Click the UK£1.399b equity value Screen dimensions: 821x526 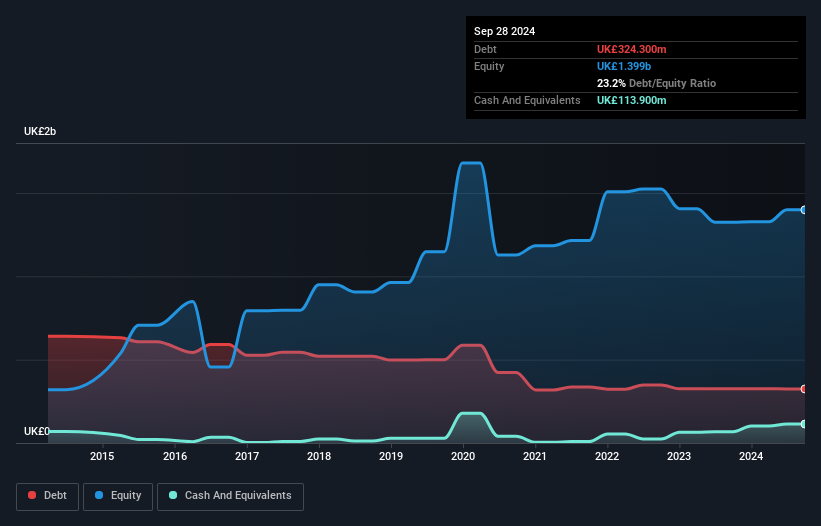pyautogui.click(x=624, y=66)
